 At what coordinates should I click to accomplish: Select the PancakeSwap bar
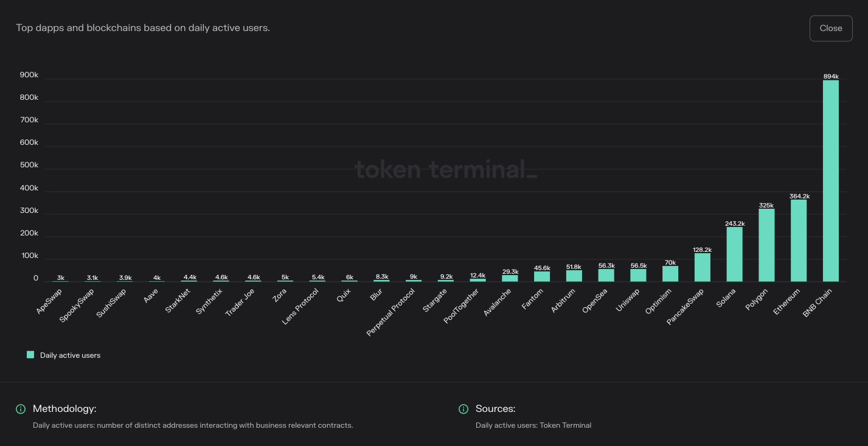tap(703, 267)
